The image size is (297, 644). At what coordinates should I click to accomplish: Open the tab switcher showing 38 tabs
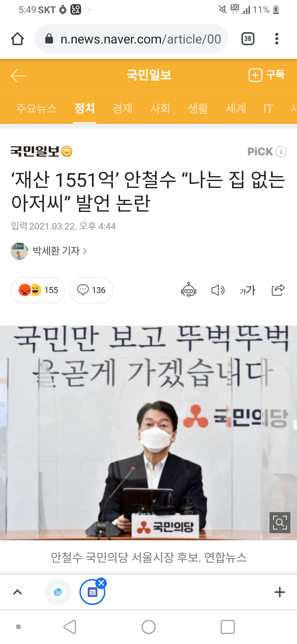[248, 39]
